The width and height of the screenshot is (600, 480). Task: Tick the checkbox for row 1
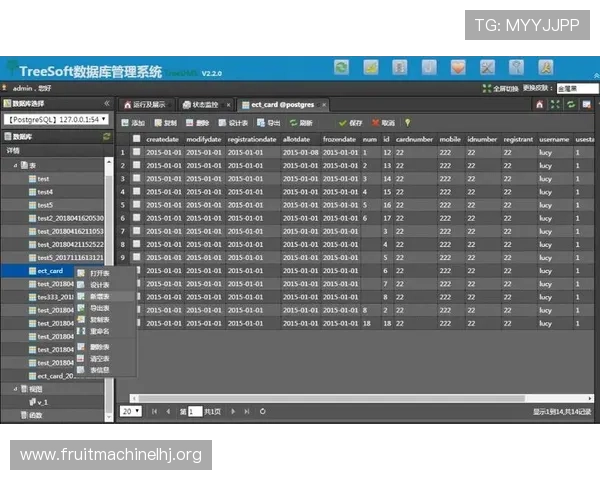pyautogui.click(x=136, y=152)
